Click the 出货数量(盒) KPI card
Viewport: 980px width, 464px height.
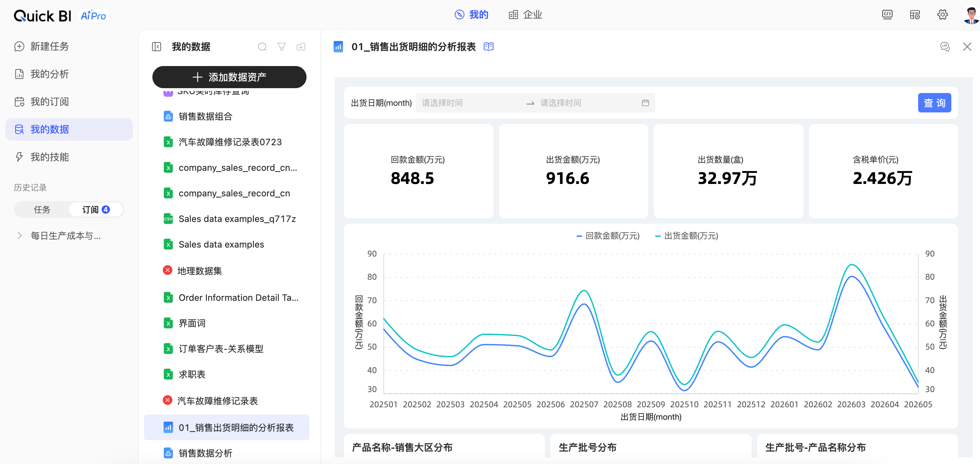(x=728, y=171)
